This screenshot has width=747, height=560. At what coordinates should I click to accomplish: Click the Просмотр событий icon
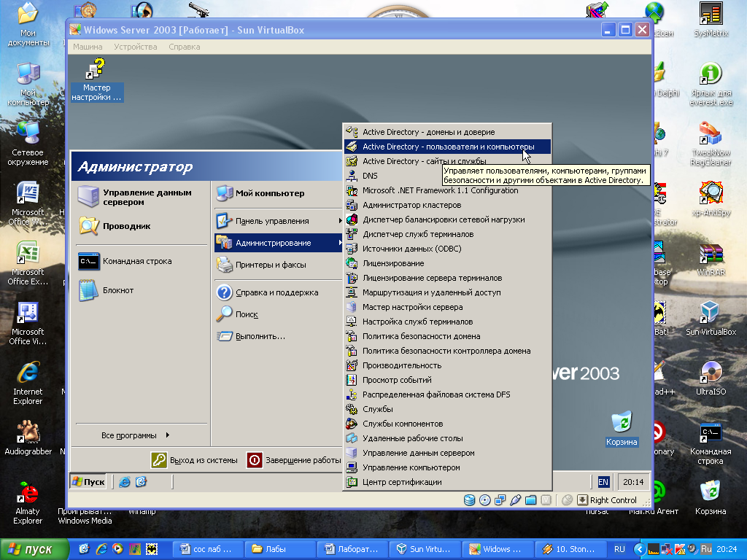pyautogui.click(x=352, y=380)
